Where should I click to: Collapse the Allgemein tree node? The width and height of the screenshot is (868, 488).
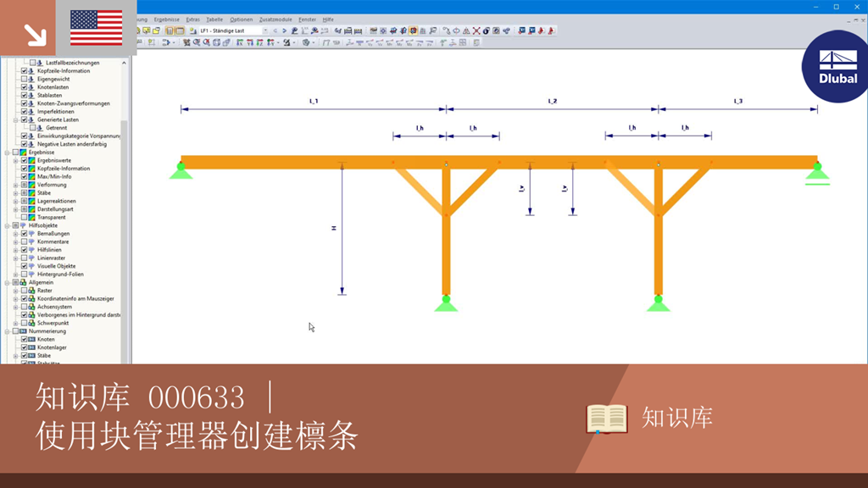[7, 282]
